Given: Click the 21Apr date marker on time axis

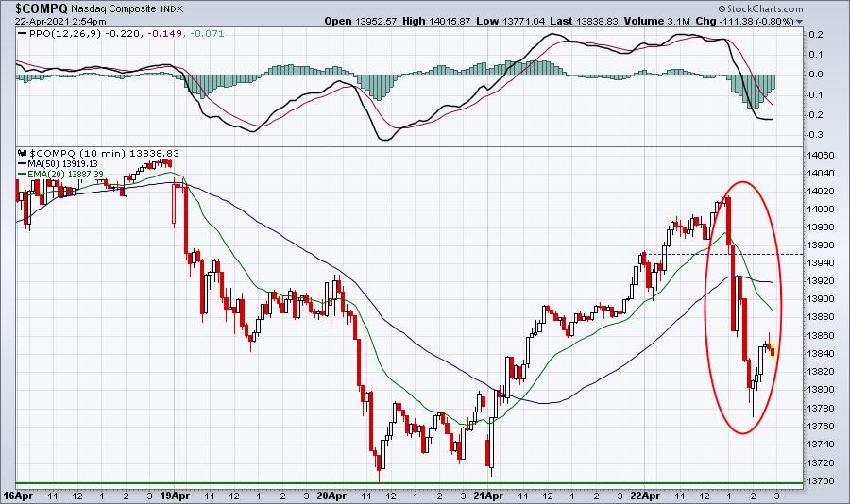Looking at the screenshot, I should click(x=488, y=496).
